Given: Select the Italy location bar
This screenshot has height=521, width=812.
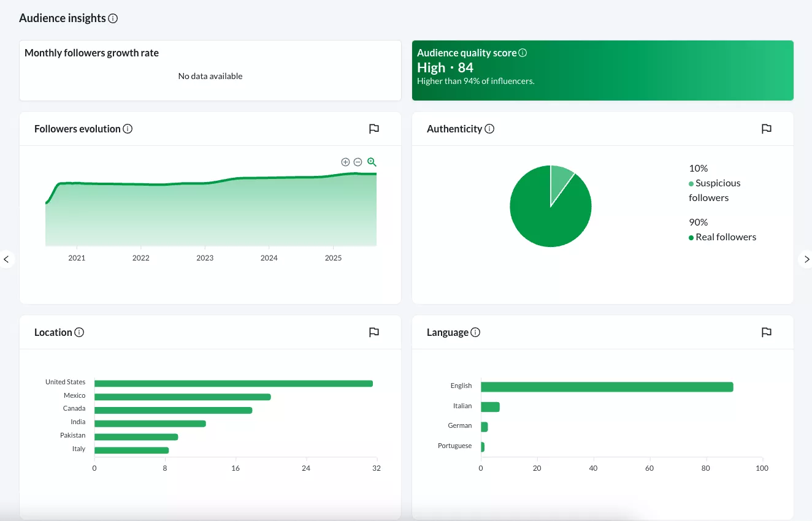Looking at the screenshot, I should pyautogui.click(x=132, y=451).
